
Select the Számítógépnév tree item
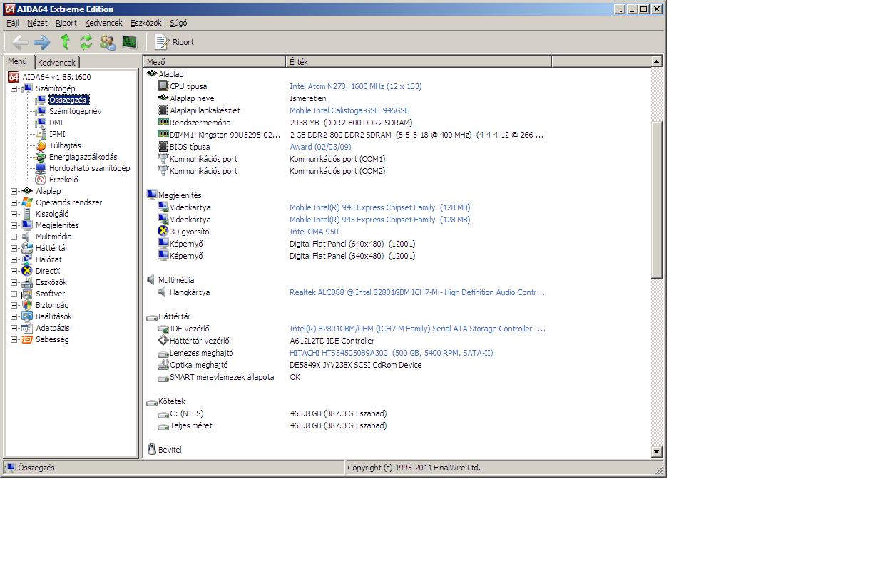75,111
